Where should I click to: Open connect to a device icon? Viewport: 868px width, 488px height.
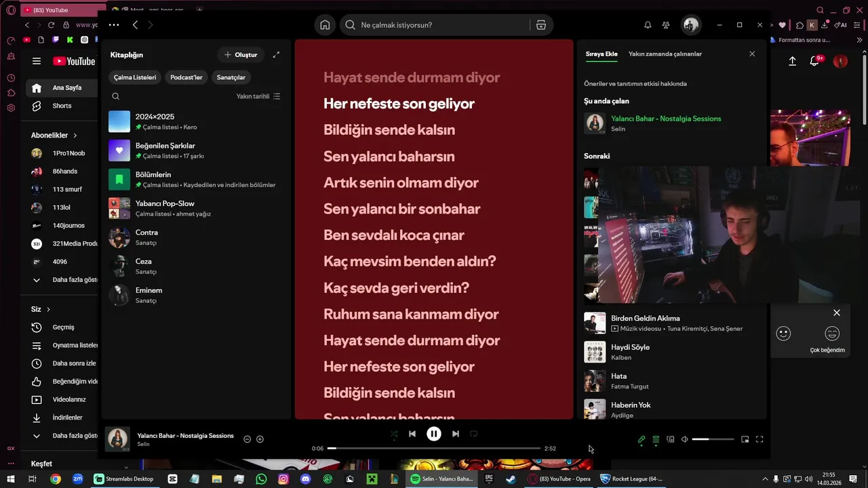[671, 439]
